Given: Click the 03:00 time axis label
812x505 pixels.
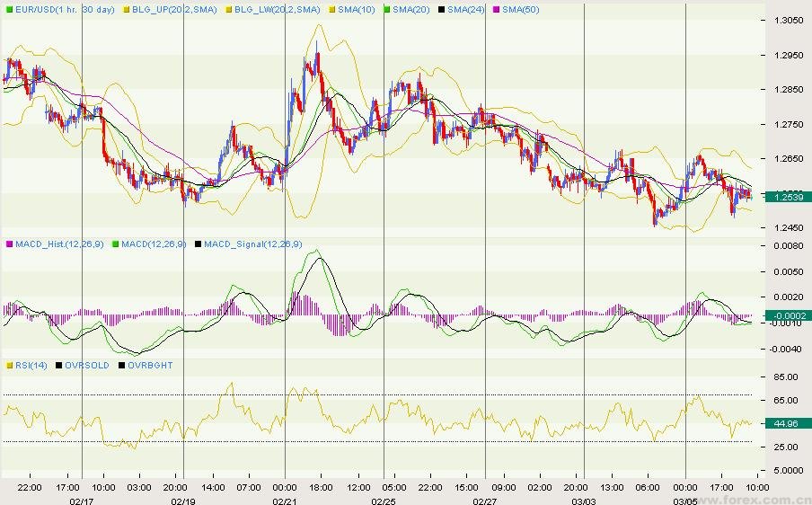Looking at the screenshot, I should tap(139, 487).
